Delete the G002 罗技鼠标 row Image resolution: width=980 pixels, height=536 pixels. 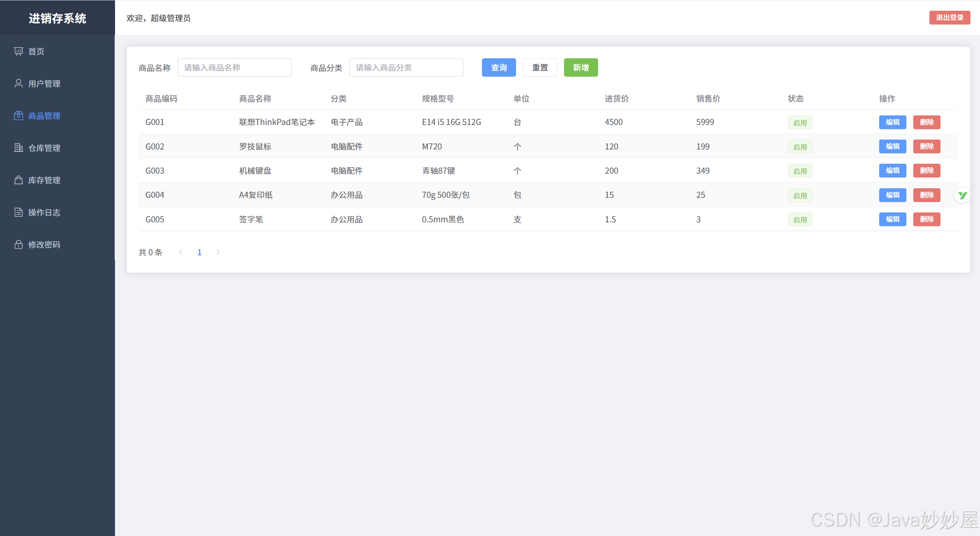click(x=927, y=146)
